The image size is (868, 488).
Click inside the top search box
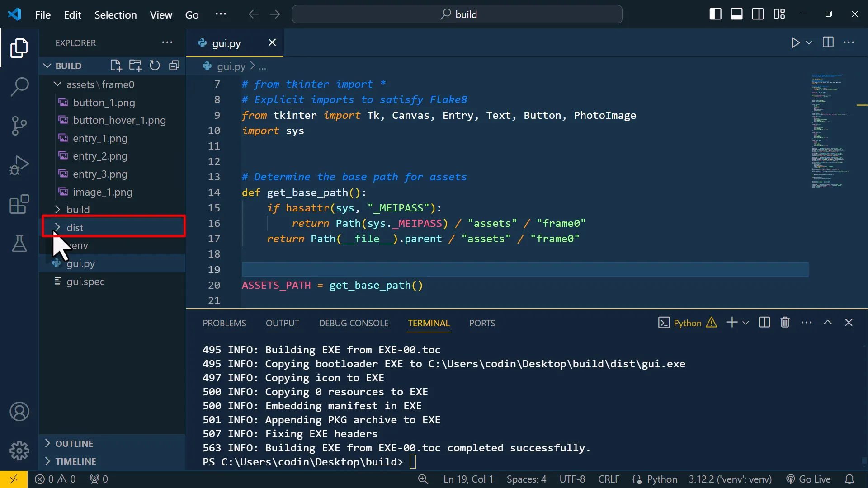pyautogui.click(x=457, y=14)
